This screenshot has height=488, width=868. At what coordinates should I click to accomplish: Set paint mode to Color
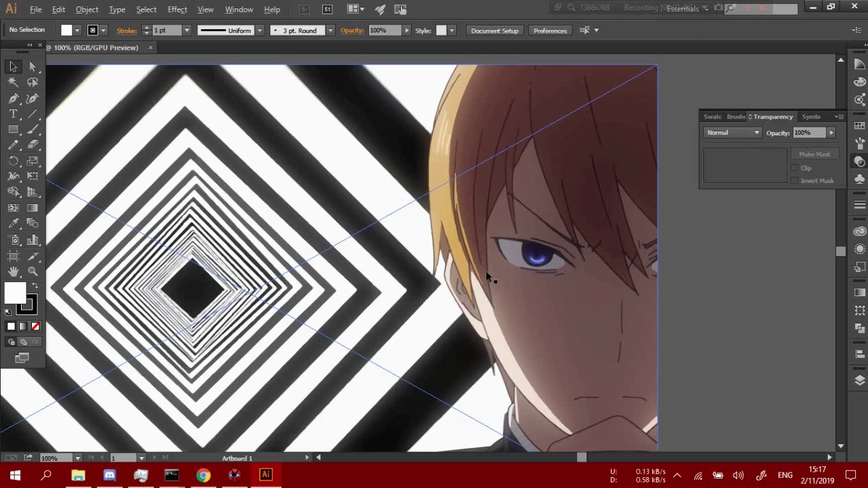[11, 327]
